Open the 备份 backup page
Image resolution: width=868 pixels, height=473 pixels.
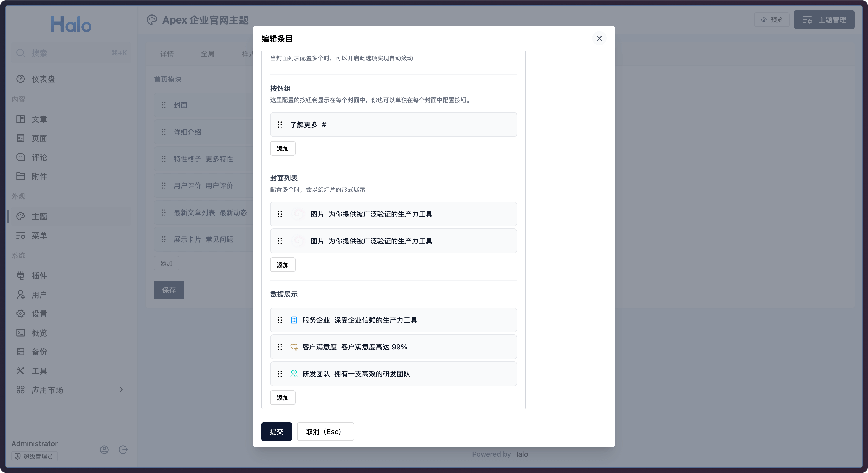coord(40,352)
